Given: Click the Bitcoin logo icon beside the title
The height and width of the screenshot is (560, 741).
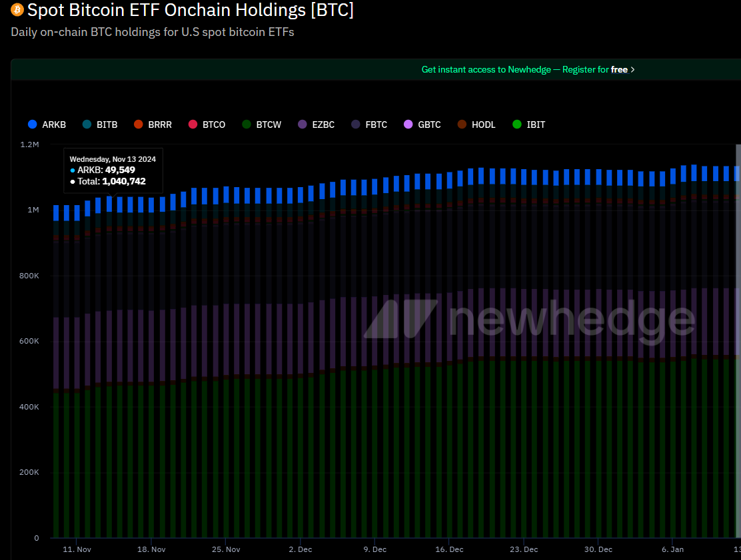Looking at the screenshot, I should (x=17, y=10).
